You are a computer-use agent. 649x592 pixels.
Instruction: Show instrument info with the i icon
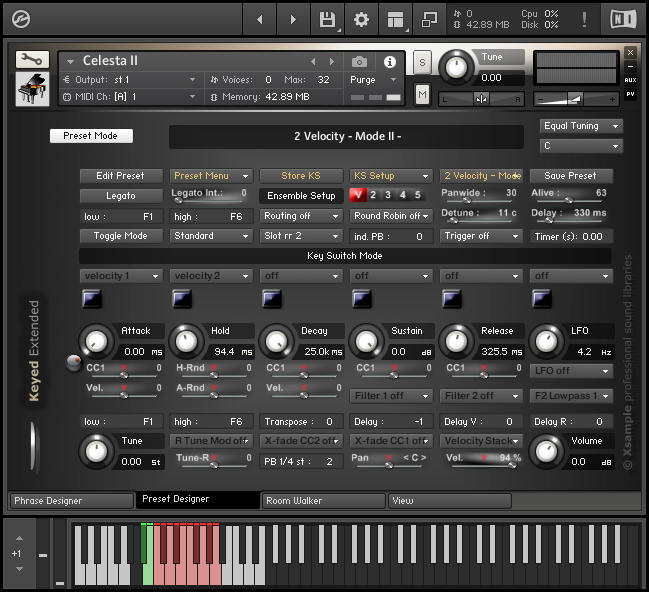pos(389,62)
